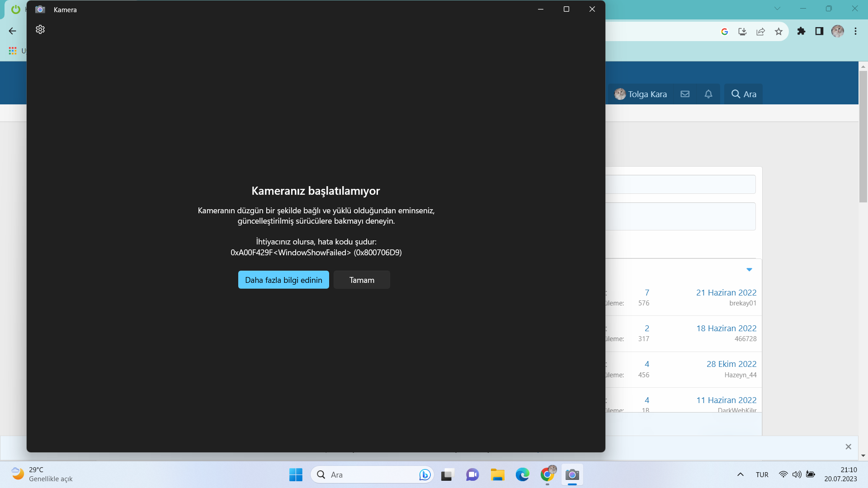
Task: Expand the blue dropdown arrow in forum list
Action: pos(749,270)
